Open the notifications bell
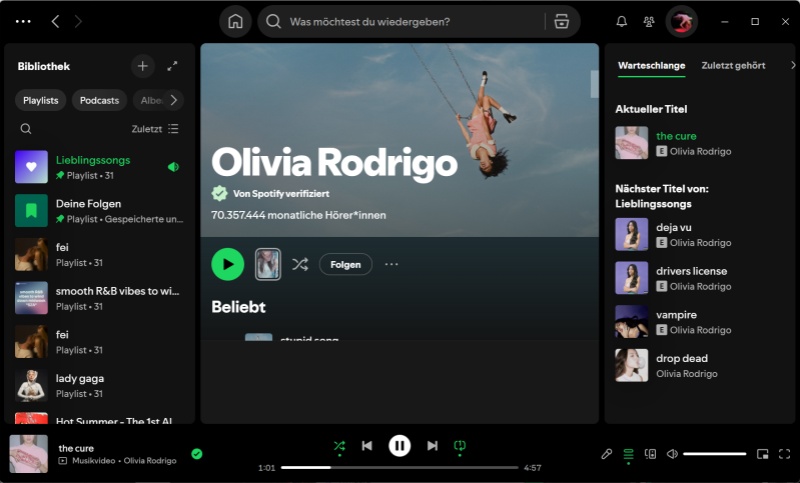This screenshot has height=483, width=800. [621, 21]
